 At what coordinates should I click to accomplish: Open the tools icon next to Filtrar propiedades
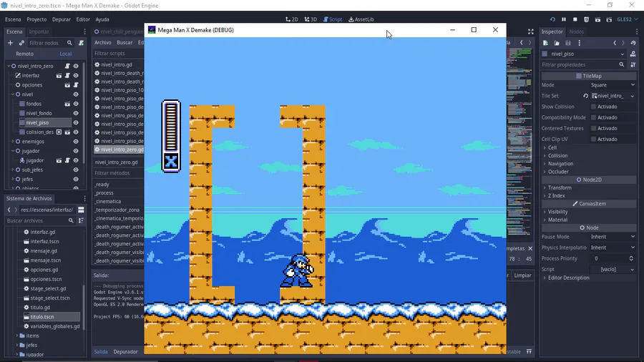coord(633,65)
